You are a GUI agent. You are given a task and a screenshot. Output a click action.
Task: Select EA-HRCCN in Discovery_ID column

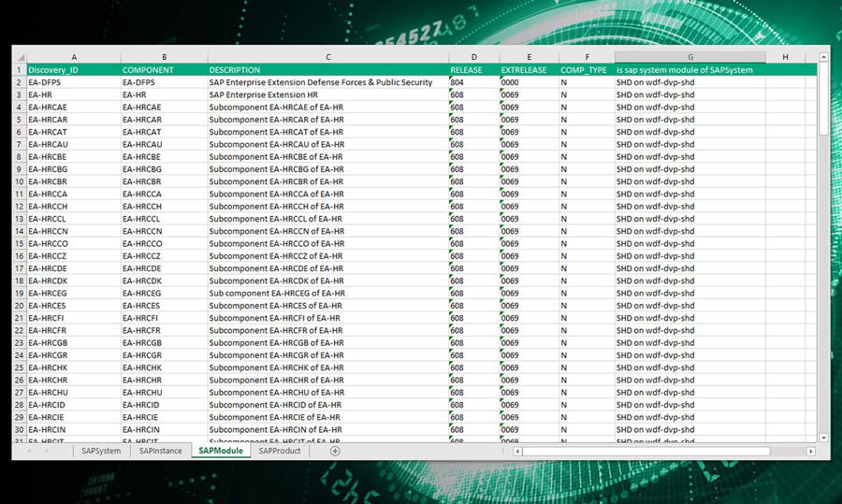[74, 231]
